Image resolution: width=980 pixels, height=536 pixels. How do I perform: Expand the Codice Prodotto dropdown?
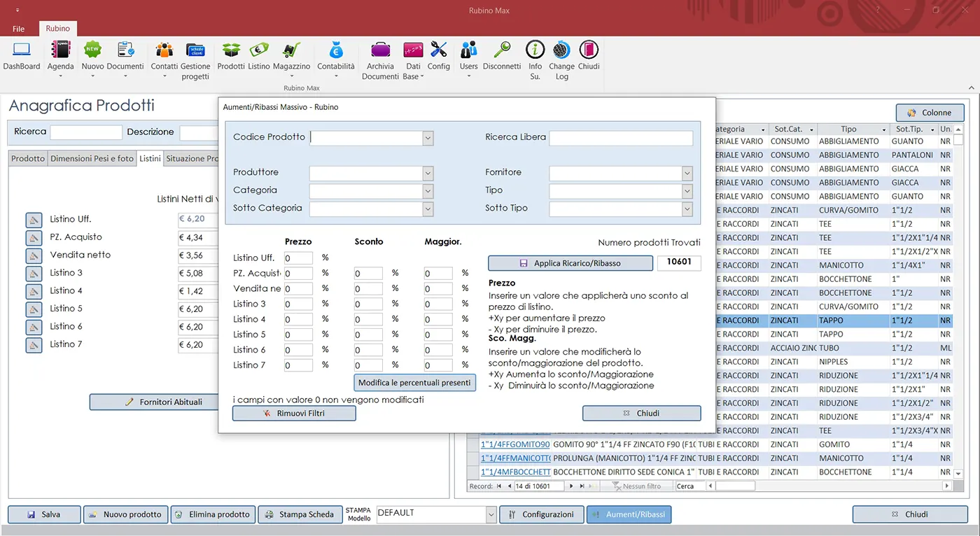428,139
